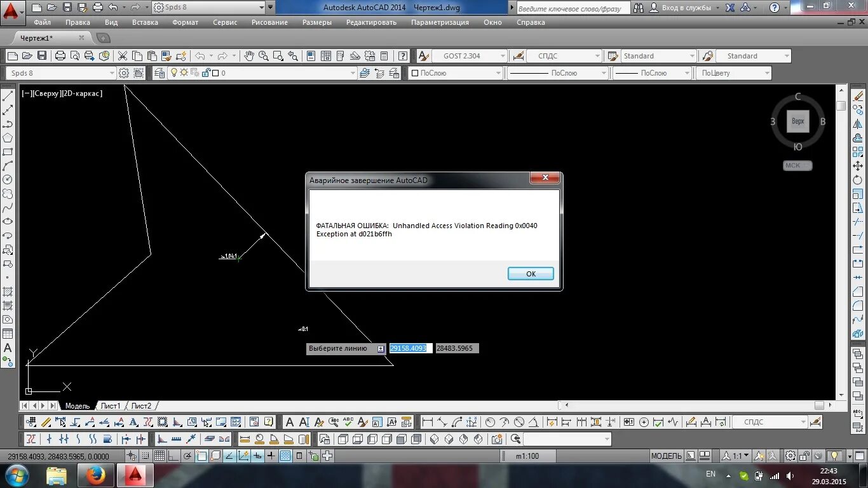Click the МСК coordinate system button
The image size is (868, 488).
pos(797,165)
